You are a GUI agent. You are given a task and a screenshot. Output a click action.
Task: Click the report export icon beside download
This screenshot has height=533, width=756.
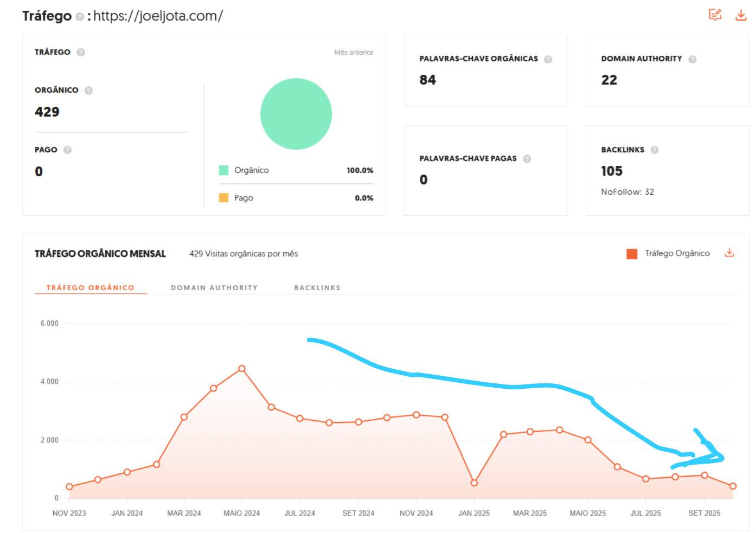pyautogui.click(x=715, y=15)
